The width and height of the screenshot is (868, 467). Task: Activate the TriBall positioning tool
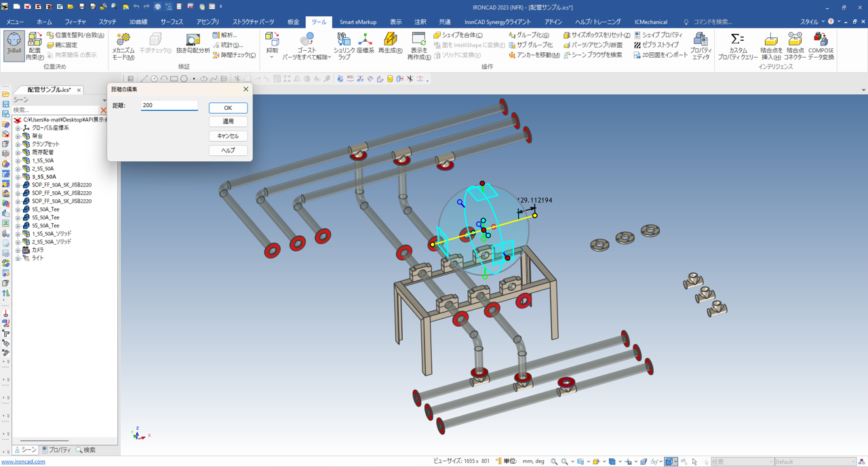point(14,45)
